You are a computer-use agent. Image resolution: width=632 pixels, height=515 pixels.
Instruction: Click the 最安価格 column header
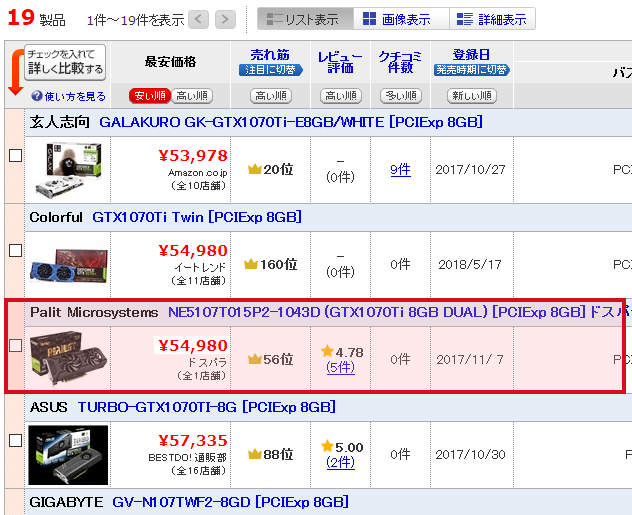(170, 62)
